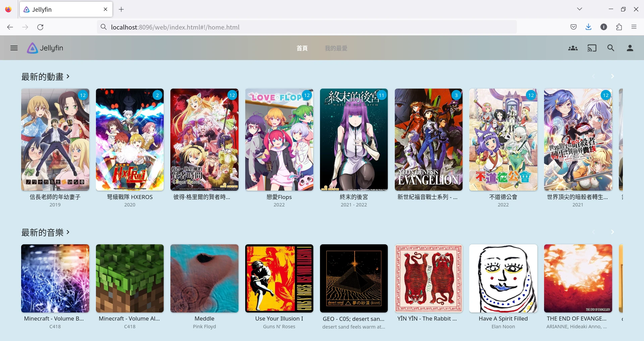This screenshot has height=341, width=644.
Task: Click the C418 artist under Volume Beta
Action: click(55, 327)
